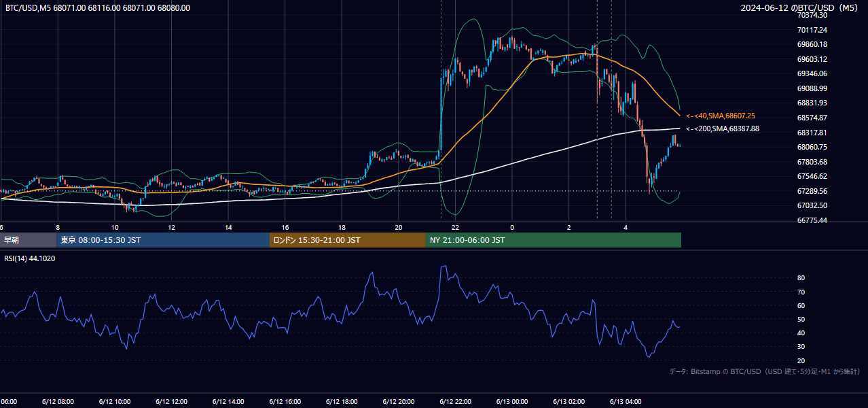
Task: Click price axis value 68060.75
Action: click(x=812, y=147)
